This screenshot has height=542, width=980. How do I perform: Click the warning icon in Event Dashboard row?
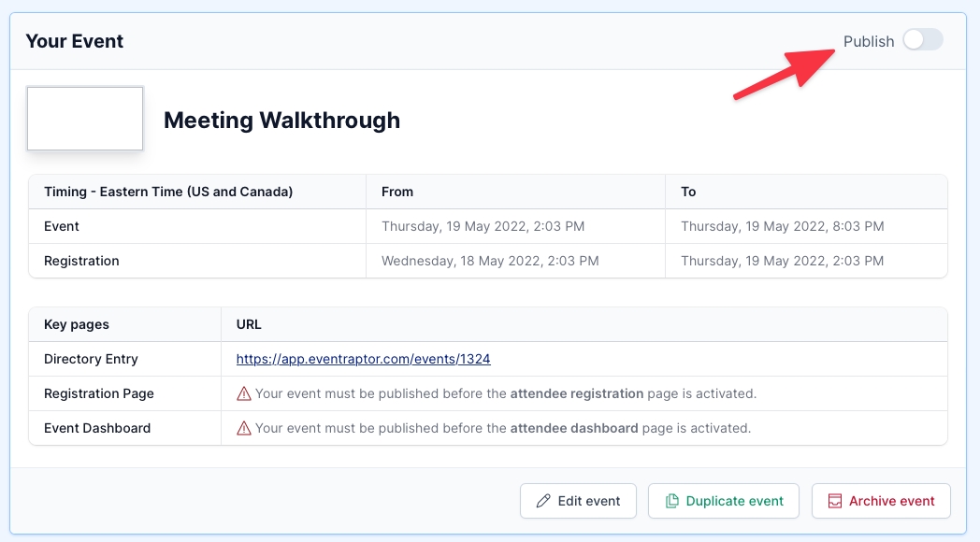tap(244, 428)
